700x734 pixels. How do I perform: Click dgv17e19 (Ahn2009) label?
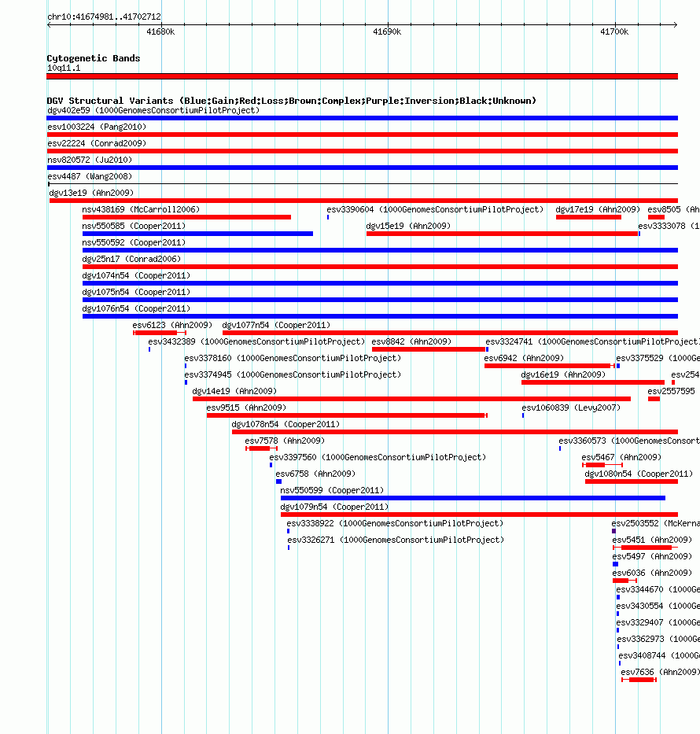click(x=598, y=209)
